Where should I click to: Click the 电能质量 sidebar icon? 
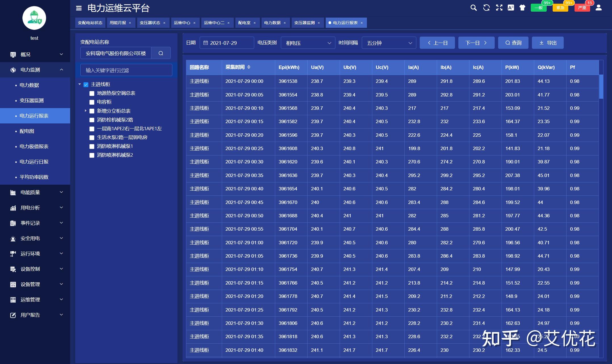(13, 192)
